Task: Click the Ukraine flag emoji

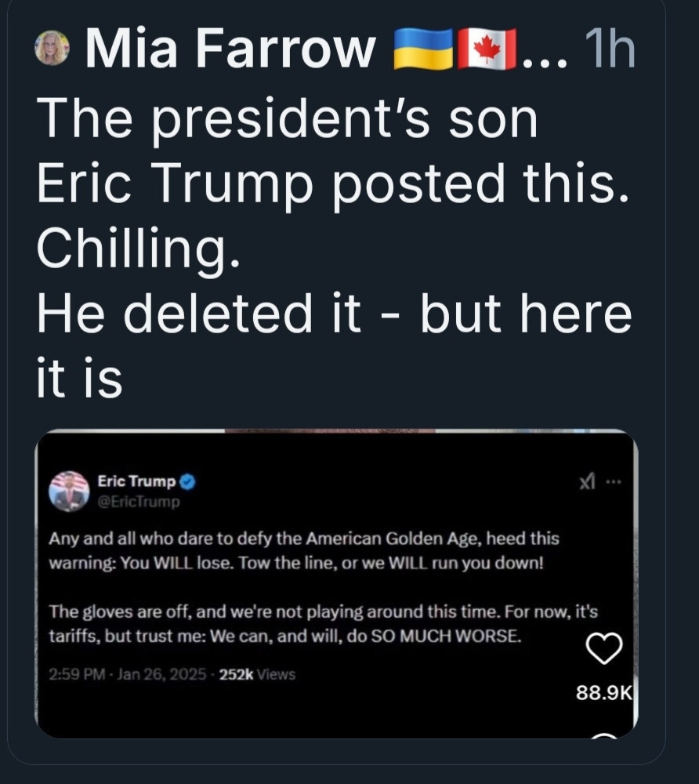Action: pos(422,49)
